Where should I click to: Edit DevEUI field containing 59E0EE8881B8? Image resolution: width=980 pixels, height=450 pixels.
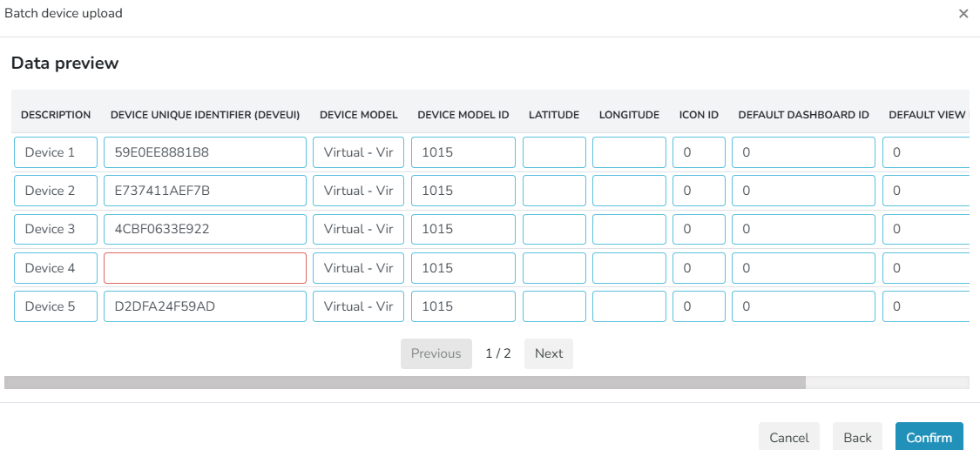[205, 152]
